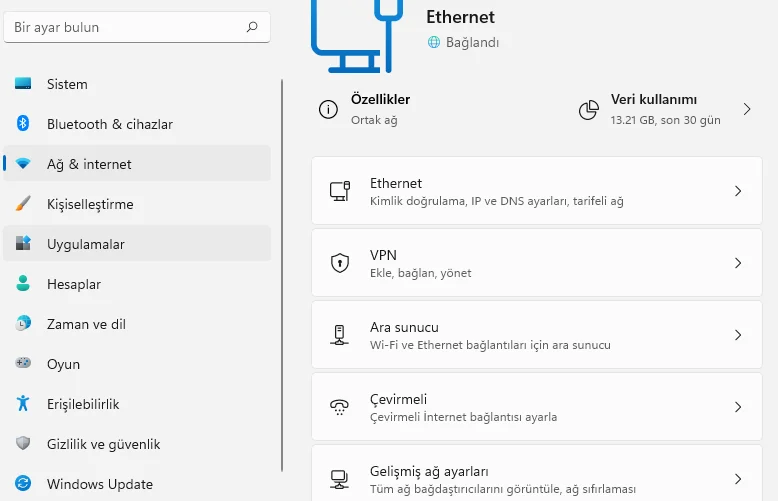Image resolution: width=778 pixels, height=501 pixels.
Task: Click the Ağ & internet wifi icon
Action: point(23,163)
